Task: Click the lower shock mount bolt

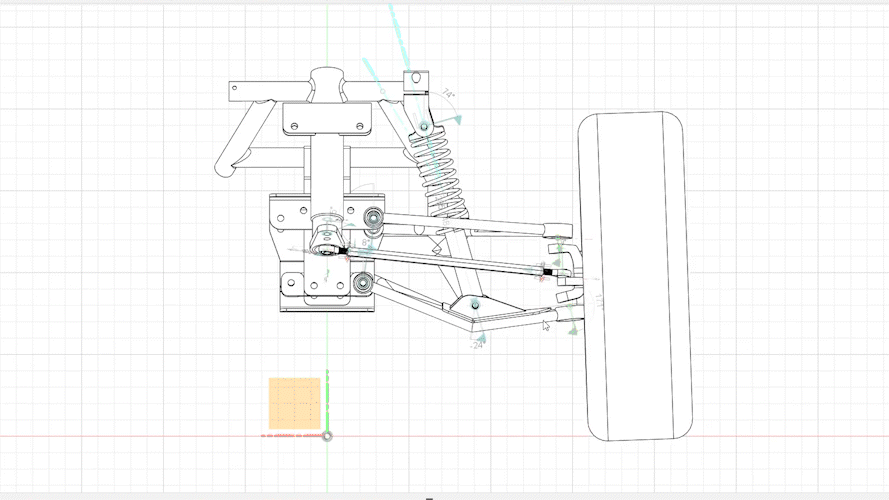Action: click(476, 303)
